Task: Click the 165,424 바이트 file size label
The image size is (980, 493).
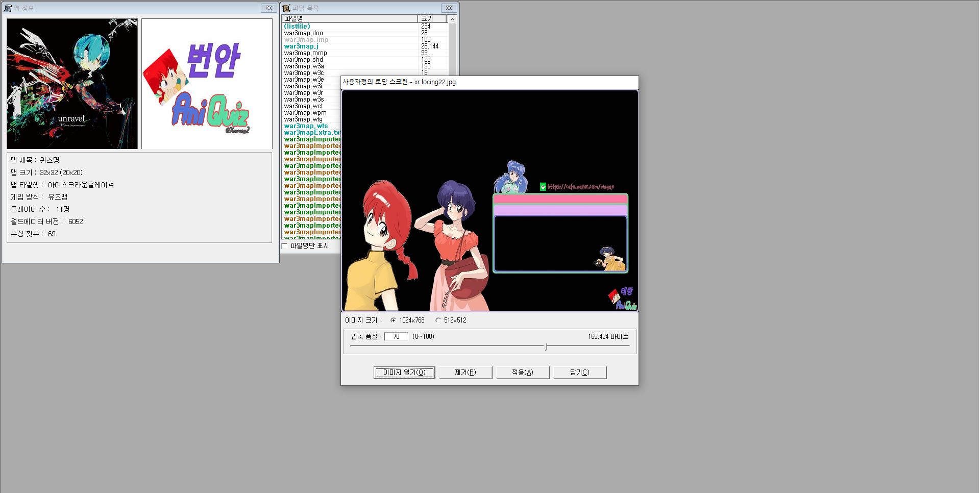Action: pyautogui.click(x=608, y=337)
